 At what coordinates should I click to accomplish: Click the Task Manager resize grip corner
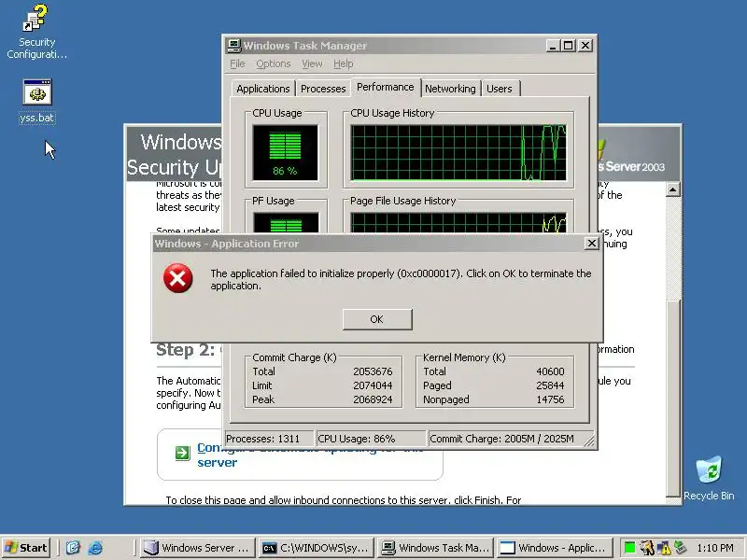pos(589,441)
